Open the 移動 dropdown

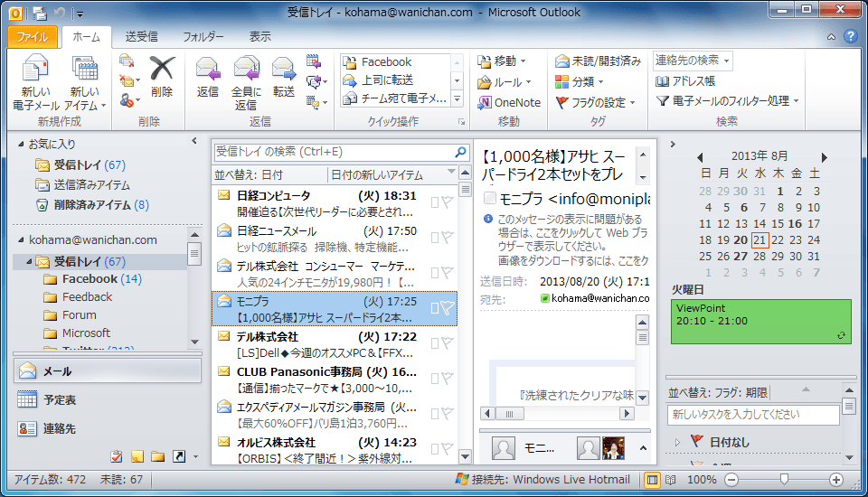(502, 61)
